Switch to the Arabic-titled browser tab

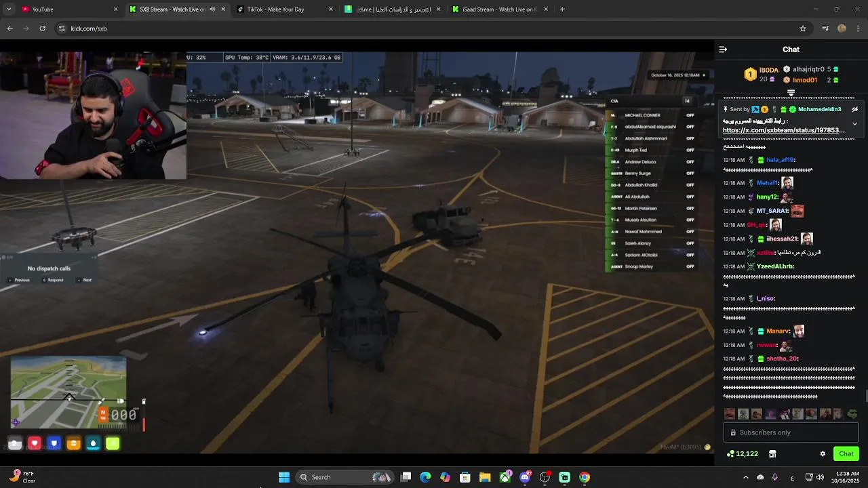pyautogui.click(x=392, y=9)
